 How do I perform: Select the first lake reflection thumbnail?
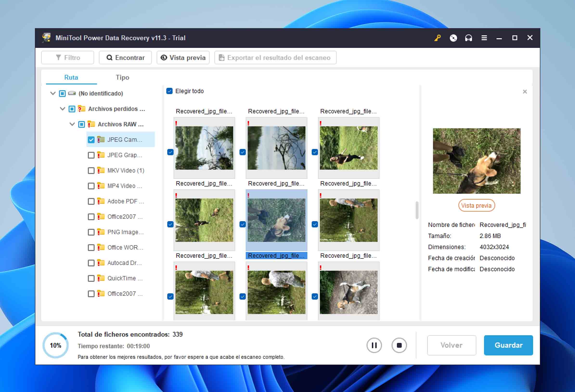tap(204, 148)
